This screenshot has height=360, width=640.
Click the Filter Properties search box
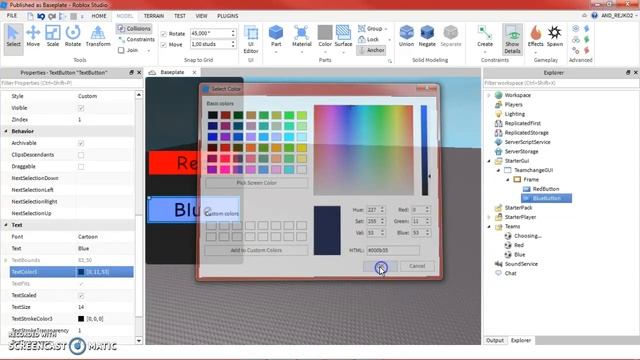(x=71, y=83)
